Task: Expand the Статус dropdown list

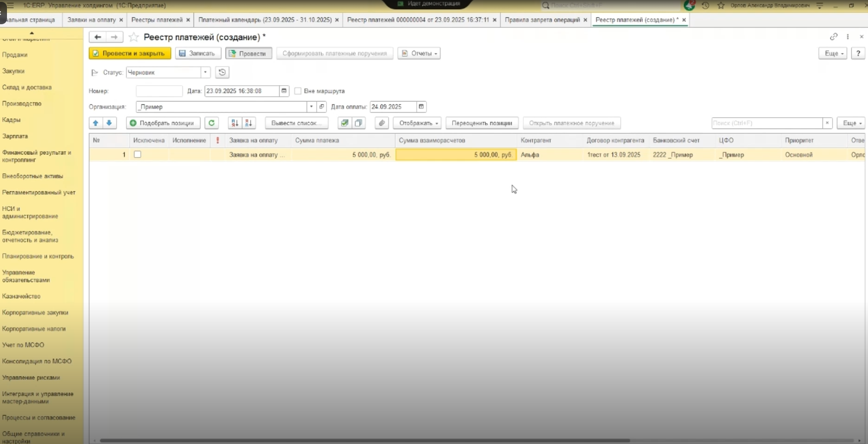Action: (x=205, y=73)
